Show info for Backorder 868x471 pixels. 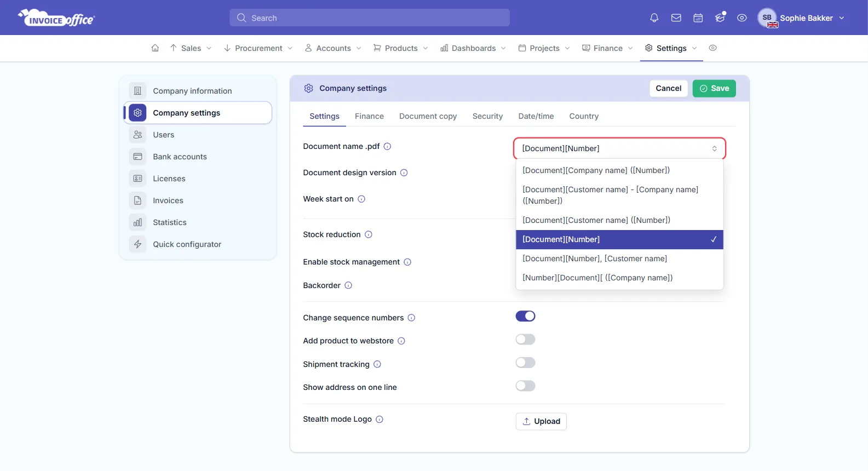pyautogui.click(x=348, y=285)
